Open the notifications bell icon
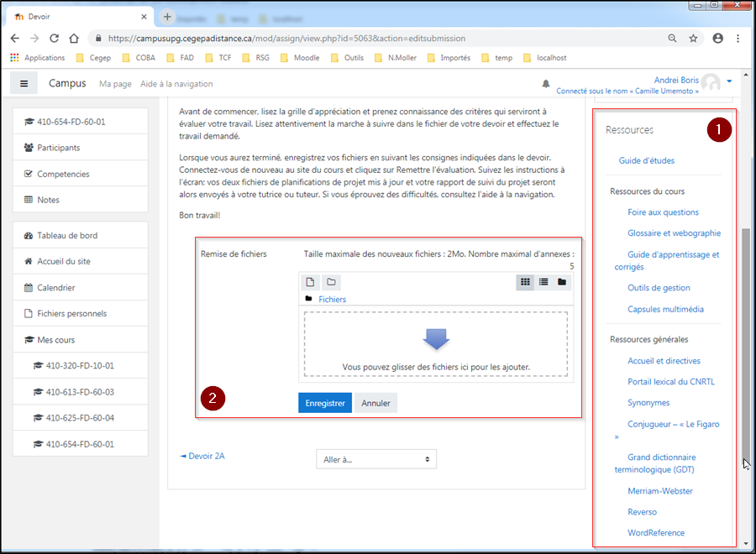 pos(546,84)
